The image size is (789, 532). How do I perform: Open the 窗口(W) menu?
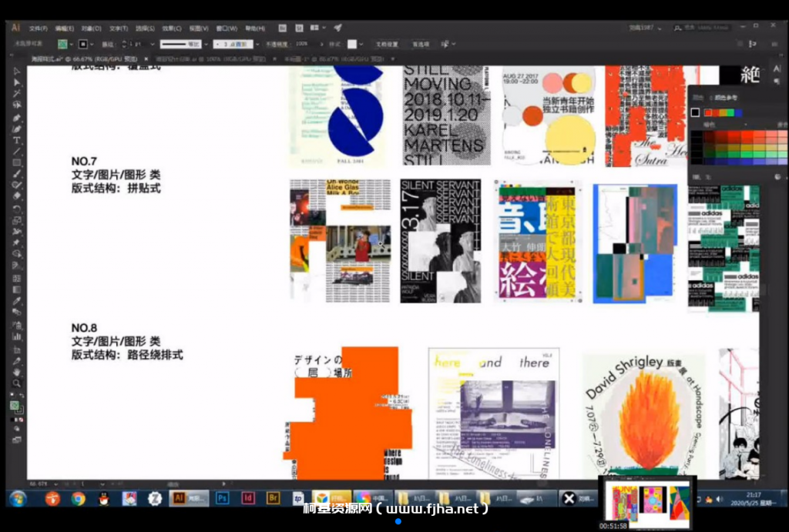pos(227,28)
